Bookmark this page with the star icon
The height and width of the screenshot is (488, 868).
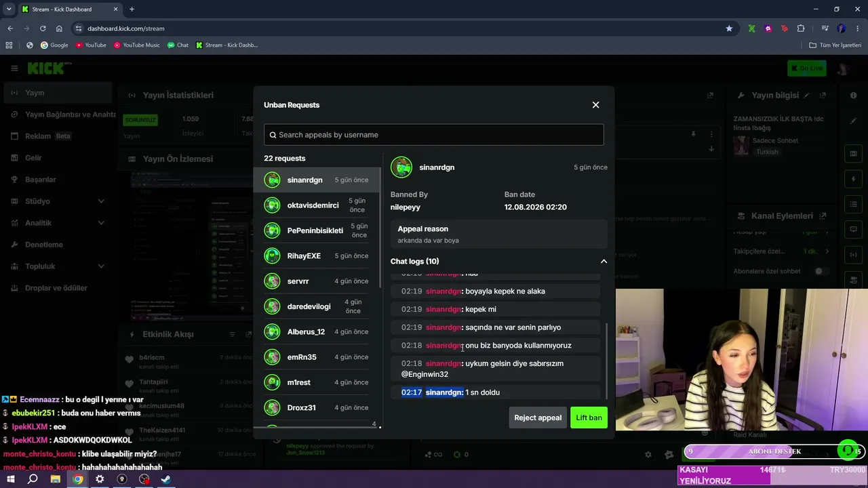point(729,28)
